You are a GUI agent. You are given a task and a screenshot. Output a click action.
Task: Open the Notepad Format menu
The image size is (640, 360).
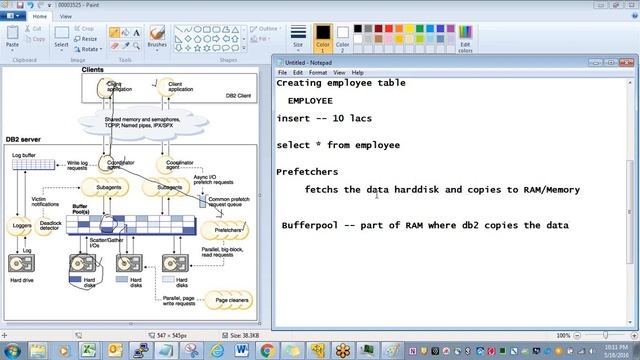coord(318,73)
